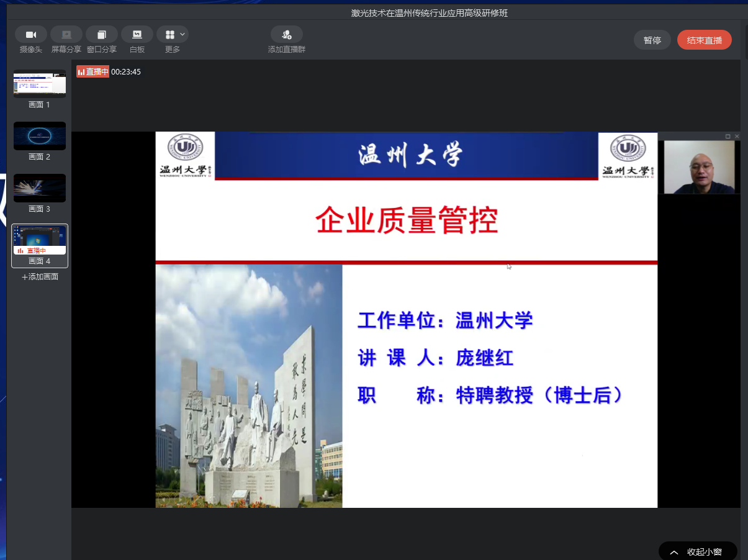Click the red 直播中 status badge

92,72
